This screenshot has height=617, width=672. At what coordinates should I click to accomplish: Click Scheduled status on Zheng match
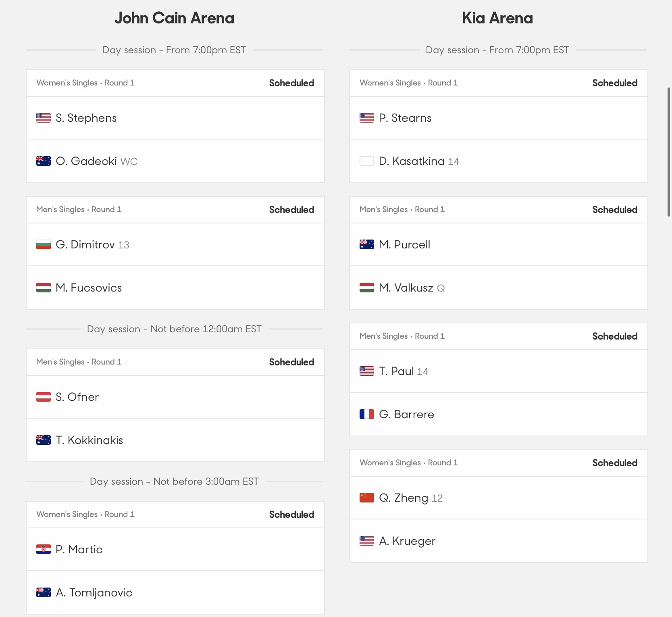pos(615,463)
